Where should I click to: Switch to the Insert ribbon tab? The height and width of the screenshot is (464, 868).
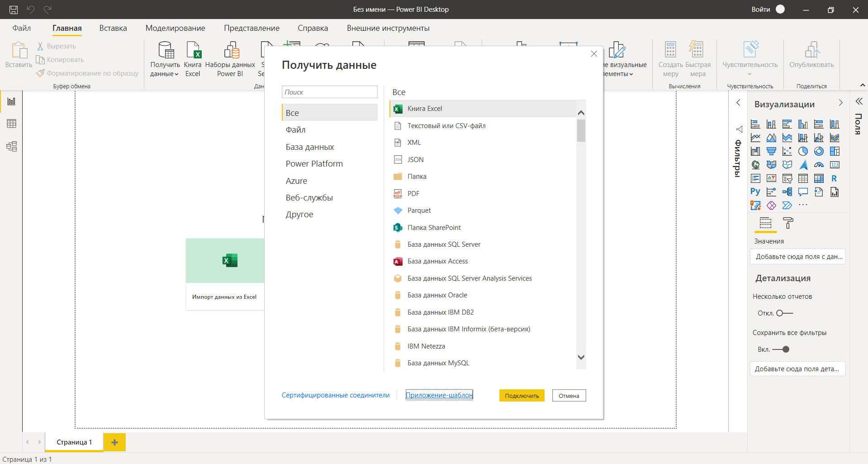tap(113, 28)
